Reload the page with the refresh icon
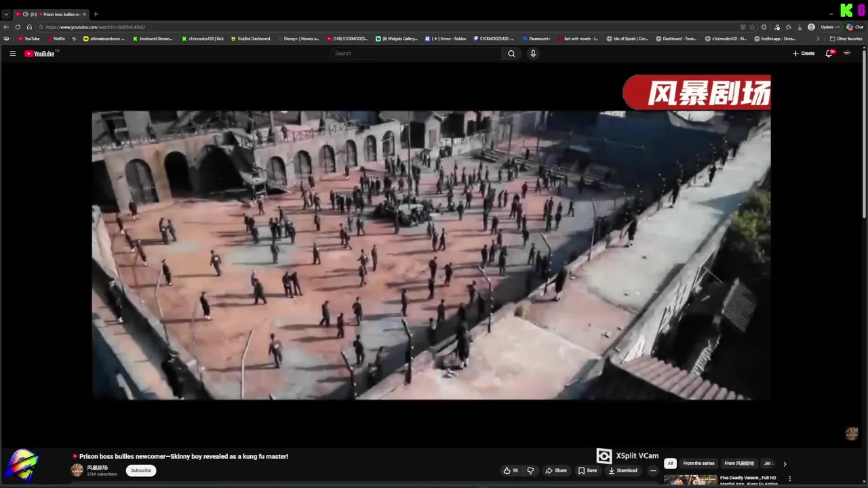The image size is (868, 488). click(x=18, y=27)
